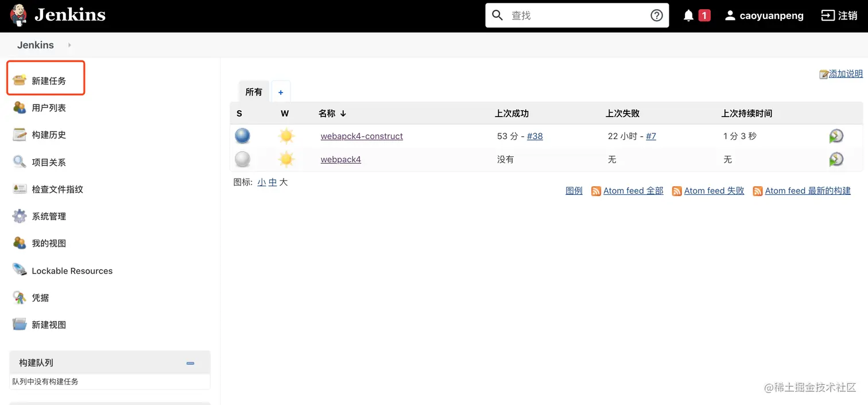Image resolution: width=868 pixels, height=405 pixels.
Task: Open 新建任务 in sidebar
Action: point(49,81)
